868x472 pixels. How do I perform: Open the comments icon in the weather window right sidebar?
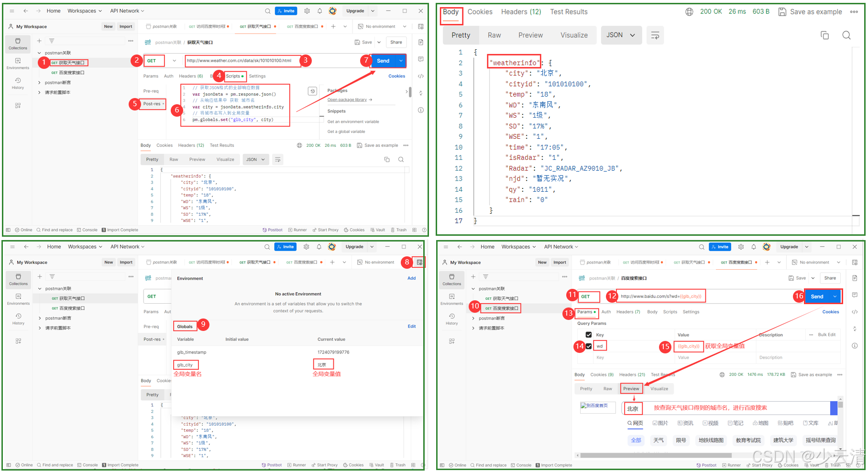click(421, 59)
